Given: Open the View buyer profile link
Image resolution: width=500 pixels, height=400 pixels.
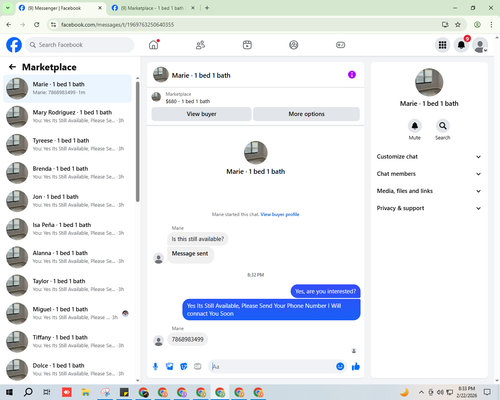Looking at the screenshot, I should pyautogui.click(x=280, y=214).
